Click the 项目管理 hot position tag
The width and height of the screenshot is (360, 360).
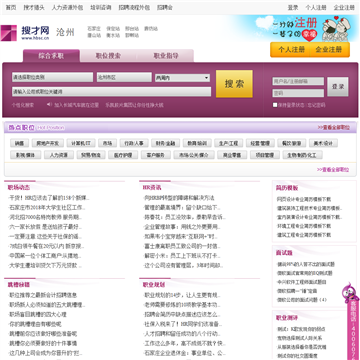point(265,155)
